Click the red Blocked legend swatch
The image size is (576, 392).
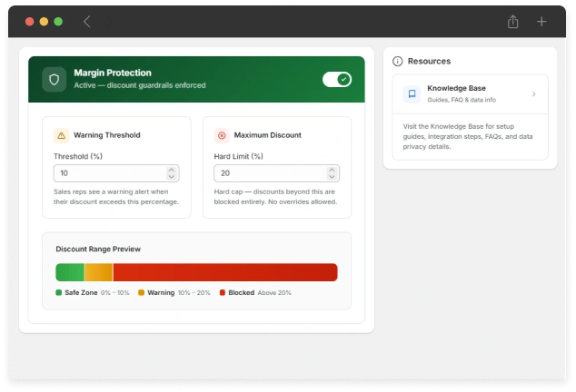pyautogui.click(x=223, y=292)
